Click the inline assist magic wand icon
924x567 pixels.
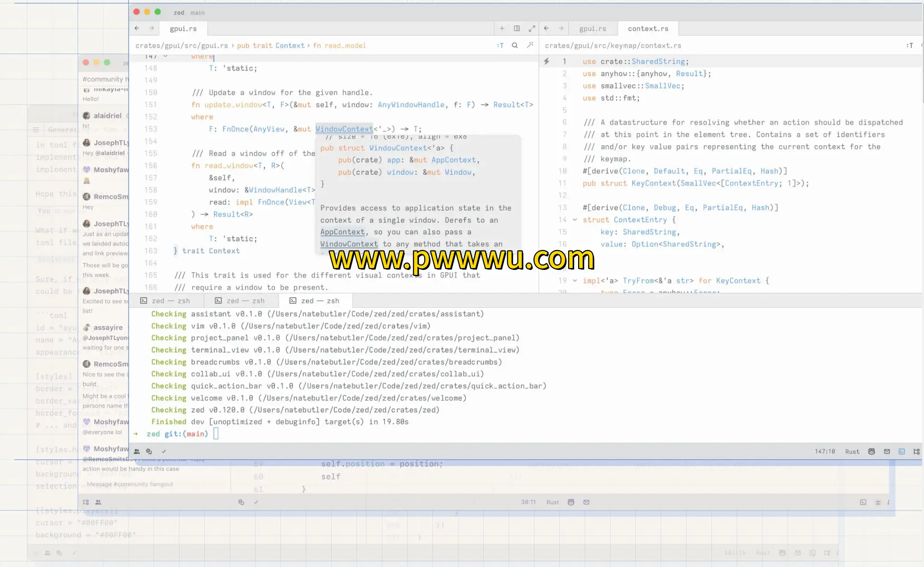530,45
